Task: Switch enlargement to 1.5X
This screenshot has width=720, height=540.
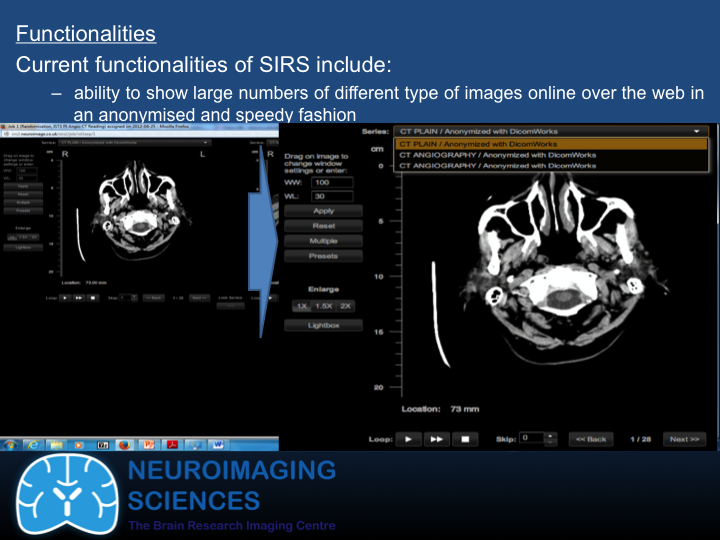Action: tap(323, 305)
